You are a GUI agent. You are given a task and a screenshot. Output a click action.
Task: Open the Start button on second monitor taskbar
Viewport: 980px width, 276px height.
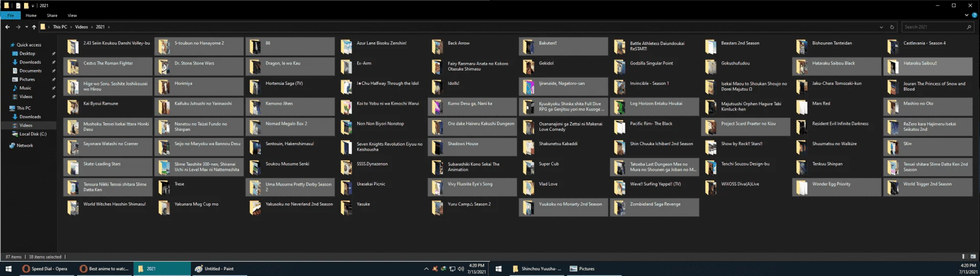pos(499,269)
